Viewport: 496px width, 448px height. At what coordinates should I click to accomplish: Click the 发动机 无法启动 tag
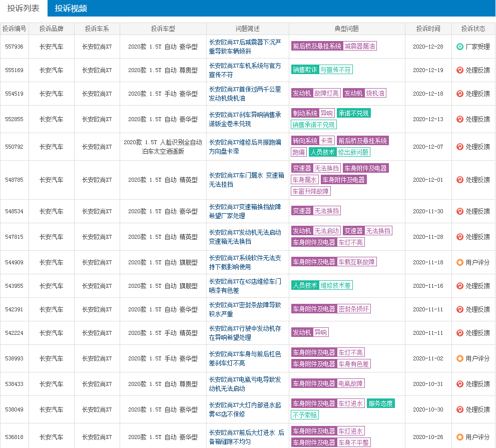[x=316, y=231]
